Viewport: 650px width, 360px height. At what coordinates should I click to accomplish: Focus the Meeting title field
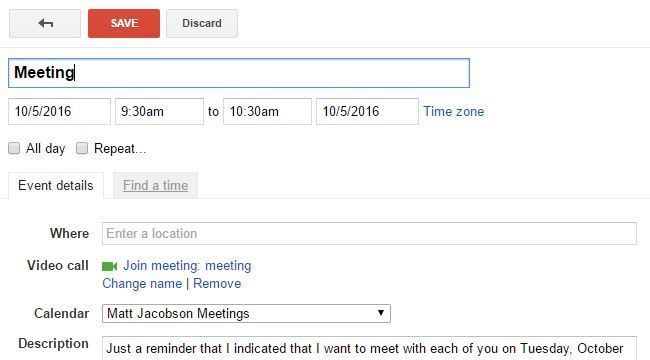click(x=239, y=73)
